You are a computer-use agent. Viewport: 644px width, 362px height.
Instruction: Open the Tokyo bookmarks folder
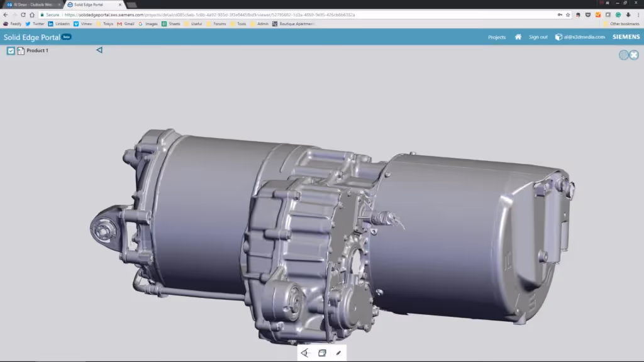click(x=104, y=24)
